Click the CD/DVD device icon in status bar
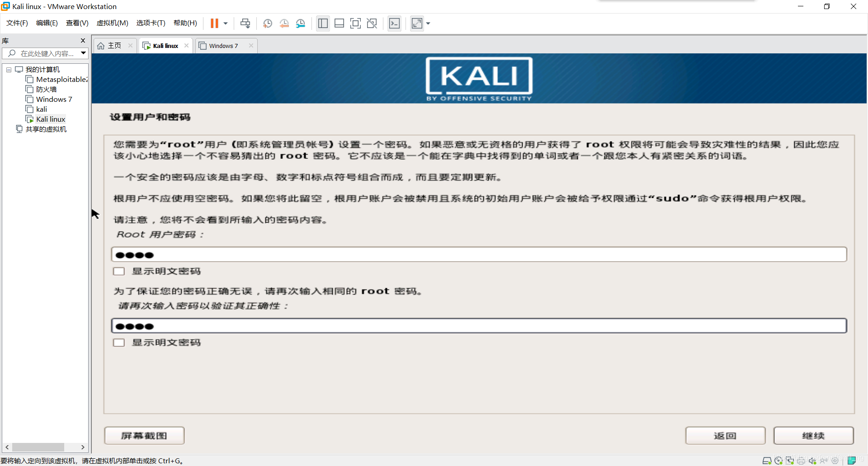868x466 pixels. coord(778,461)
